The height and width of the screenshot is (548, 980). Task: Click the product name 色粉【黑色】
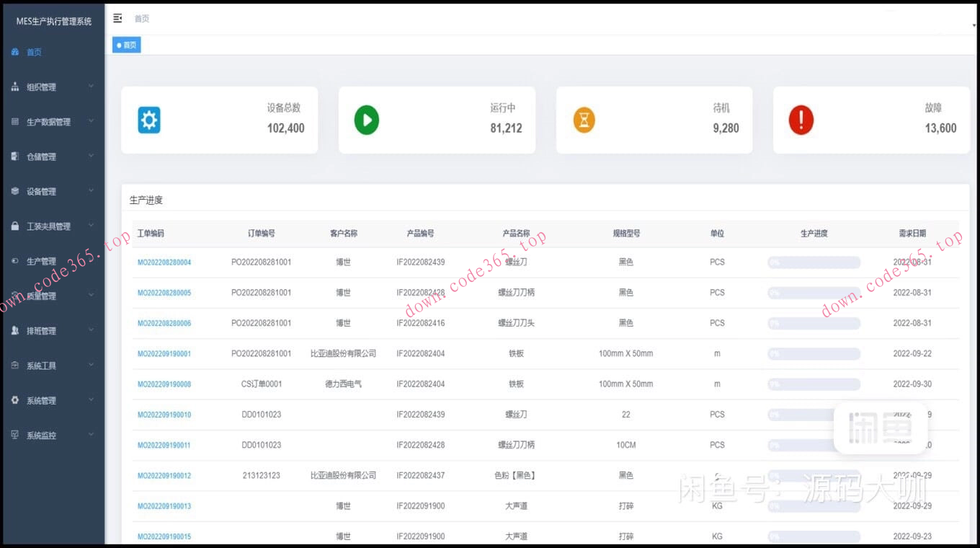(516, 476)
